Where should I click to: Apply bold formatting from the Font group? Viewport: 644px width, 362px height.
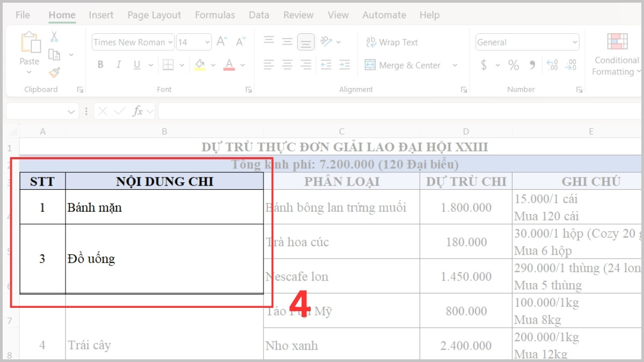[100, 64]
